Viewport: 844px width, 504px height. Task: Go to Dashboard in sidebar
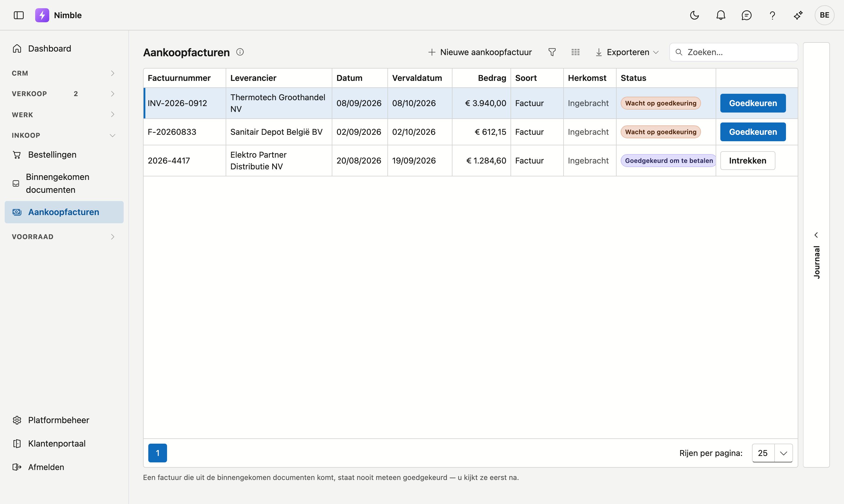point(64,49)
